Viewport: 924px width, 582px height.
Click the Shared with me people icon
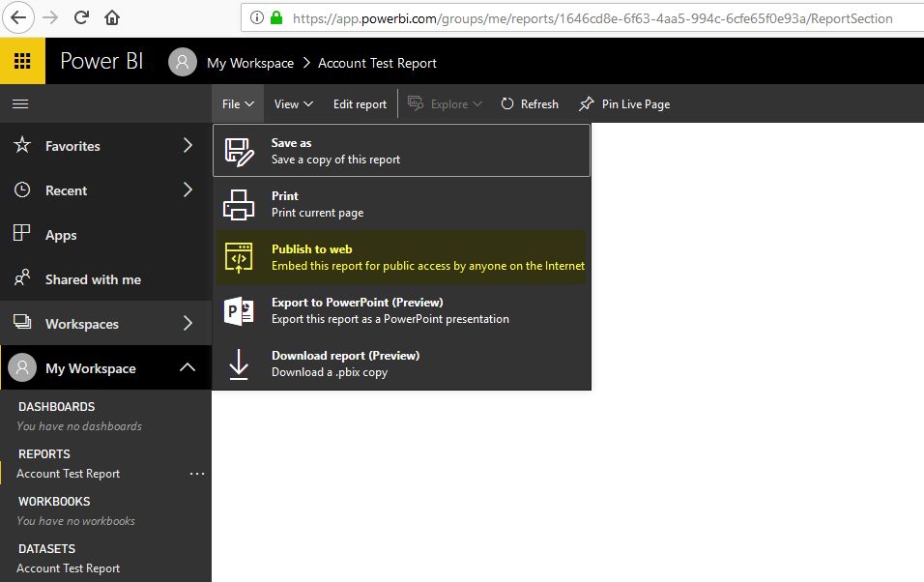tap(22, 277)
